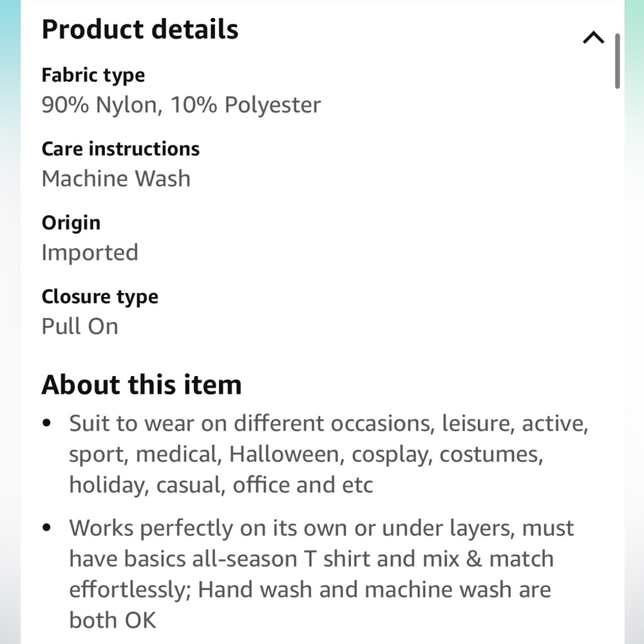The height and width of the screenshot is (644, 644).
Task: Click the 'holiday, casual, office and etc' line
Action: (x=221, y=485)
